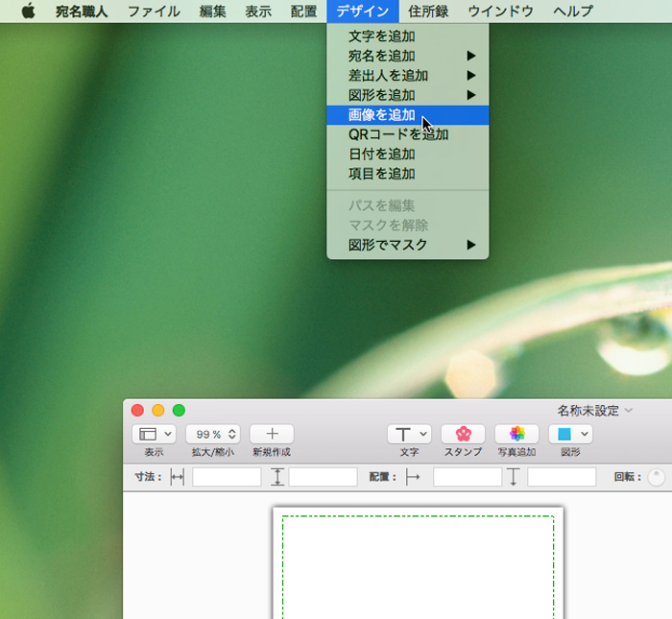The height and width of the screenshot is (619, 672).
Task: Turn the rotation (回転) dial
Action: [657, 477]
